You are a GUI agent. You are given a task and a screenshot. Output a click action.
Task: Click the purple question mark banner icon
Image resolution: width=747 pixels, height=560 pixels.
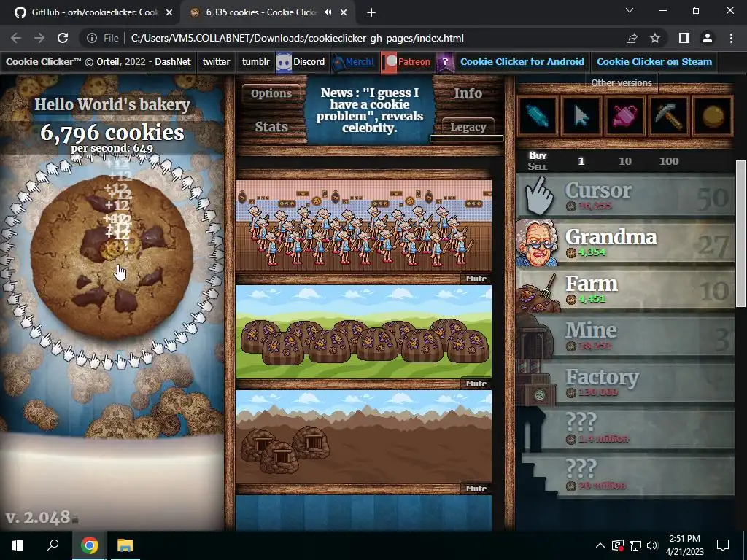tap(445, 63)
